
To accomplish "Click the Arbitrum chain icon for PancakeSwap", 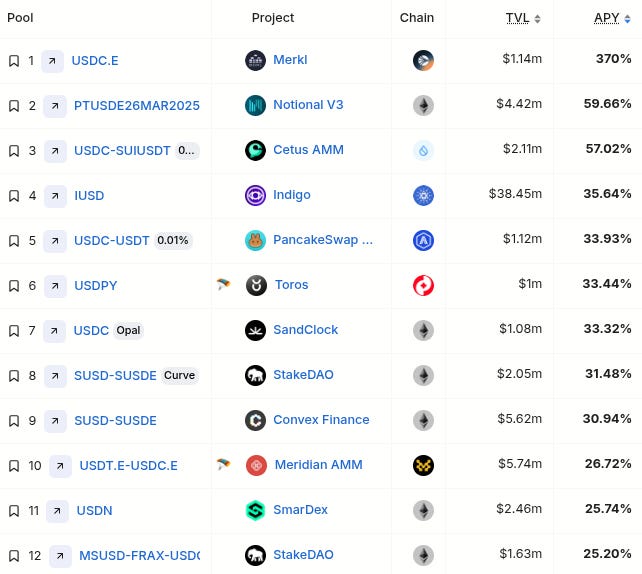I will (x=423, y=241).
